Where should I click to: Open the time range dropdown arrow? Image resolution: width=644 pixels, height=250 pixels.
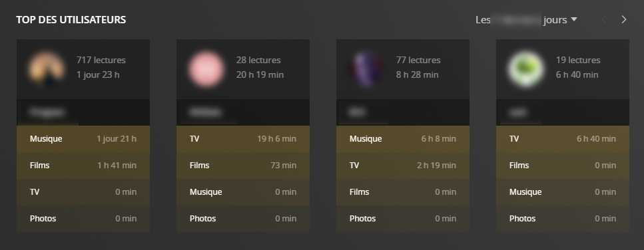coord(574,19)
